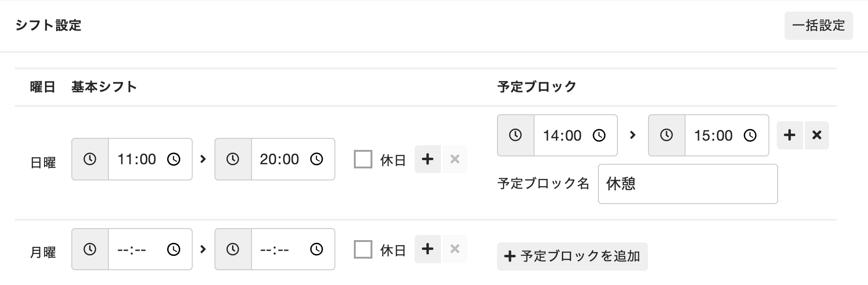The width and height of the screenshot is (868, 285).
Task: Click the disabled Sunday shift remove icon
Action: click(455, 159)
